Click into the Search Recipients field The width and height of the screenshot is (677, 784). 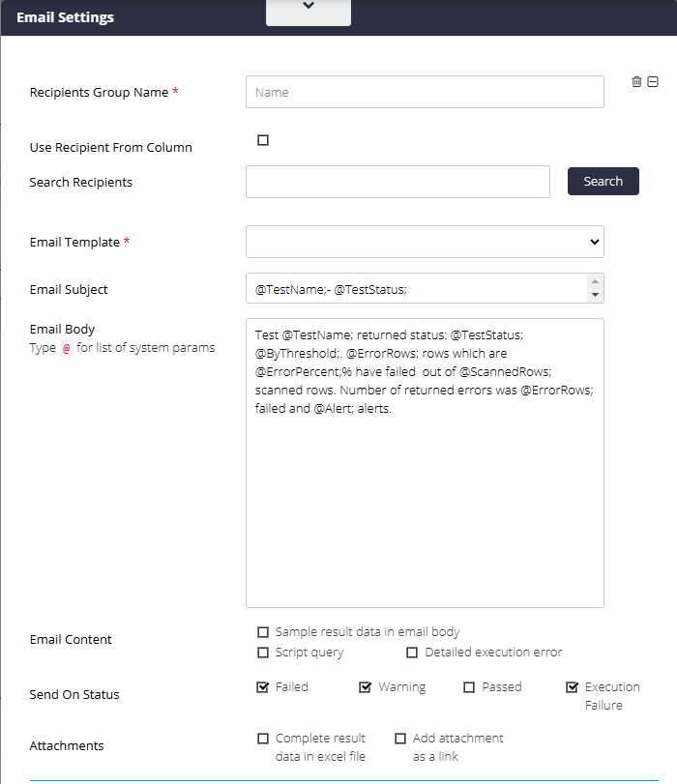tap(397, 182)
